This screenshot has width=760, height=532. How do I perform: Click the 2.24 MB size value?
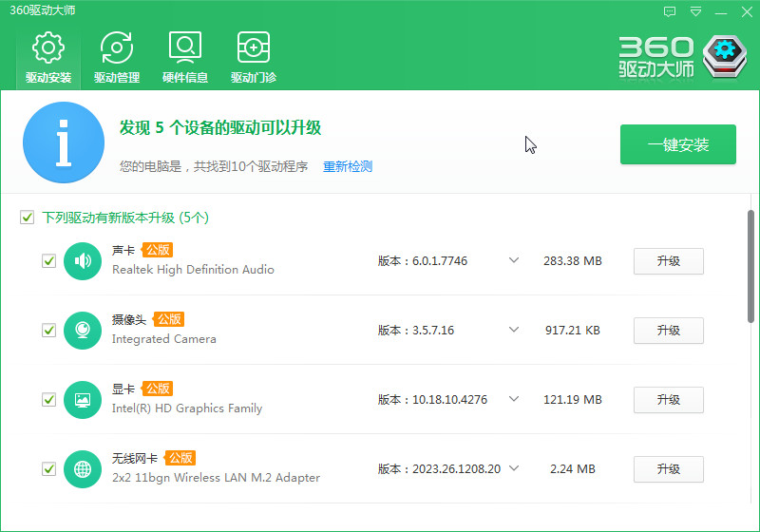[573, 469]
